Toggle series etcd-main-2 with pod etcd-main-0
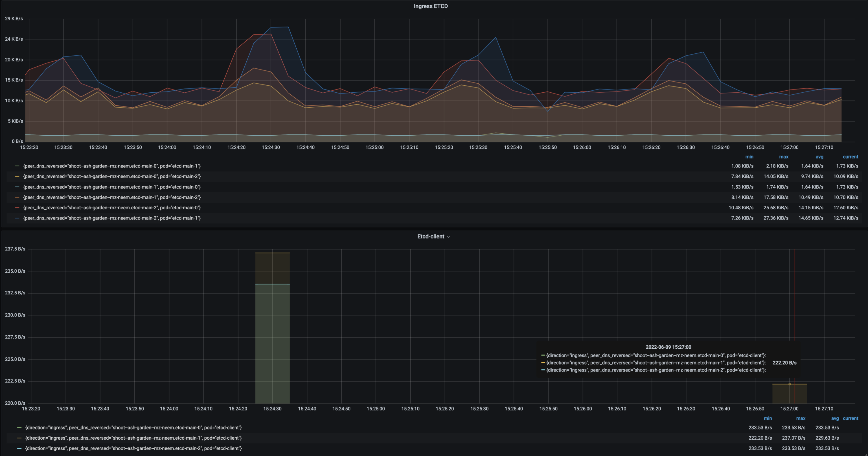 [111, 208]
